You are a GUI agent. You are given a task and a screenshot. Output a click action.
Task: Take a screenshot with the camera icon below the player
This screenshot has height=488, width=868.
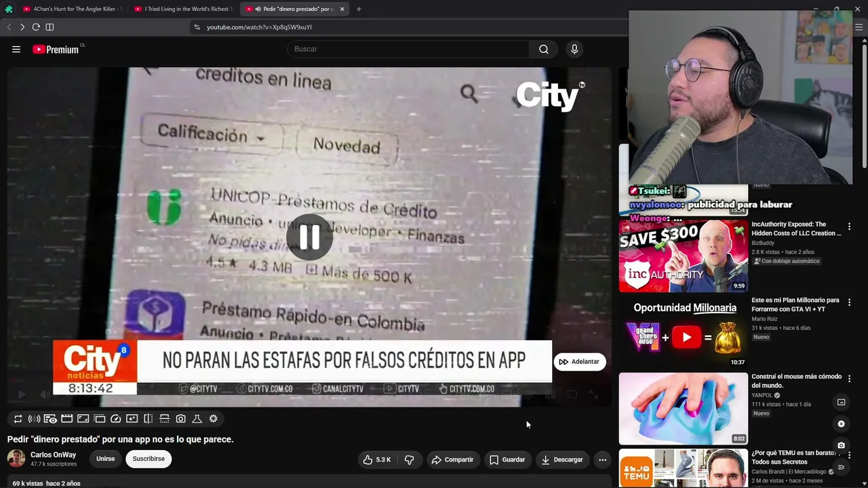[181, 419]
